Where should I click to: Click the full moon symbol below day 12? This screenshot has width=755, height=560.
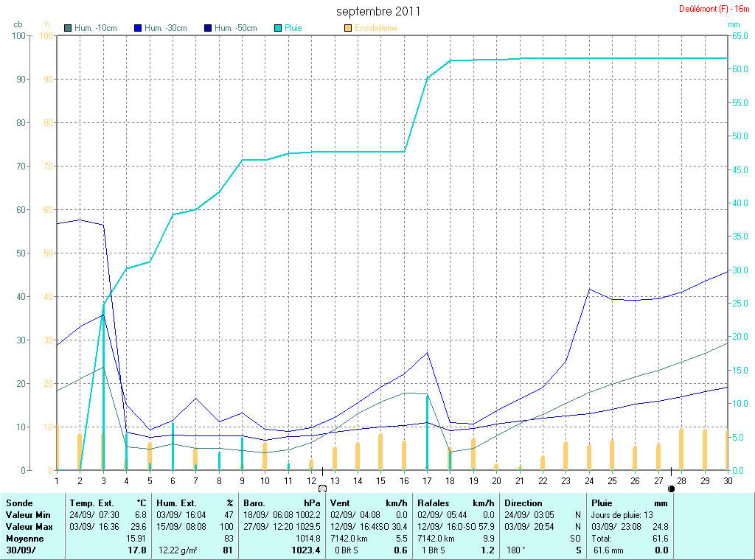322,488
